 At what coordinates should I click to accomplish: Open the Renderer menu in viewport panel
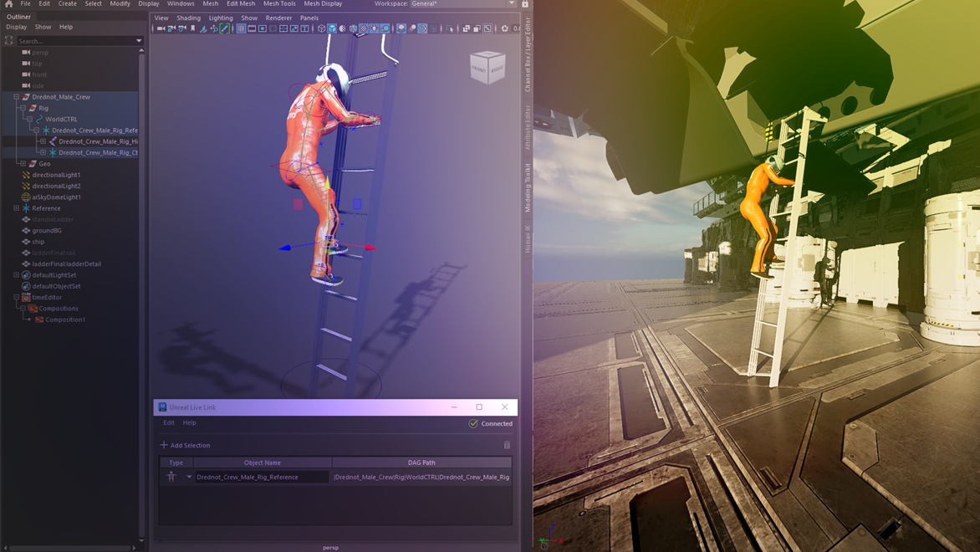278,18
